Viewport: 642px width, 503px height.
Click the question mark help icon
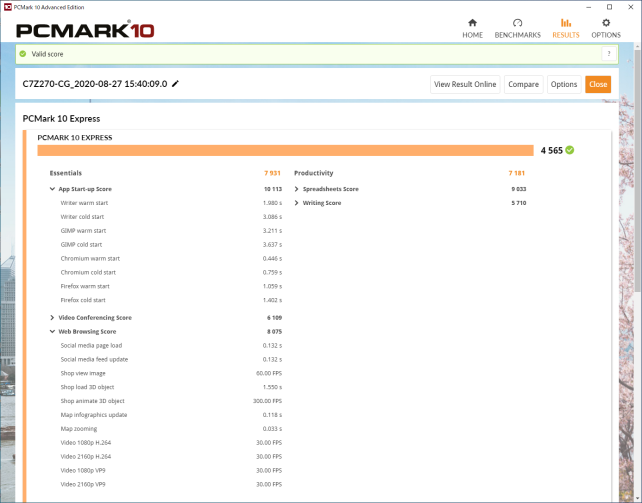[609, 54]
